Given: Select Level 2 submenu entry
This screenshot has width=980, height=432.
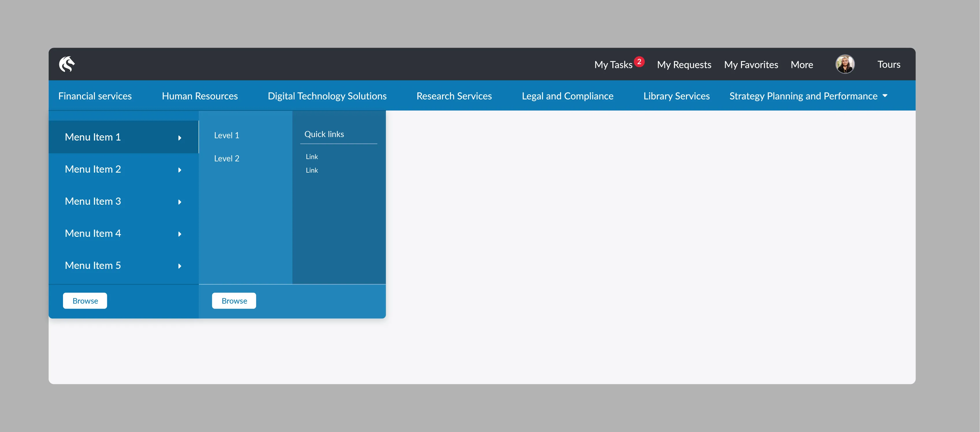Looking at the screenshot, I should pyautogui.click(x=227, y=158).
